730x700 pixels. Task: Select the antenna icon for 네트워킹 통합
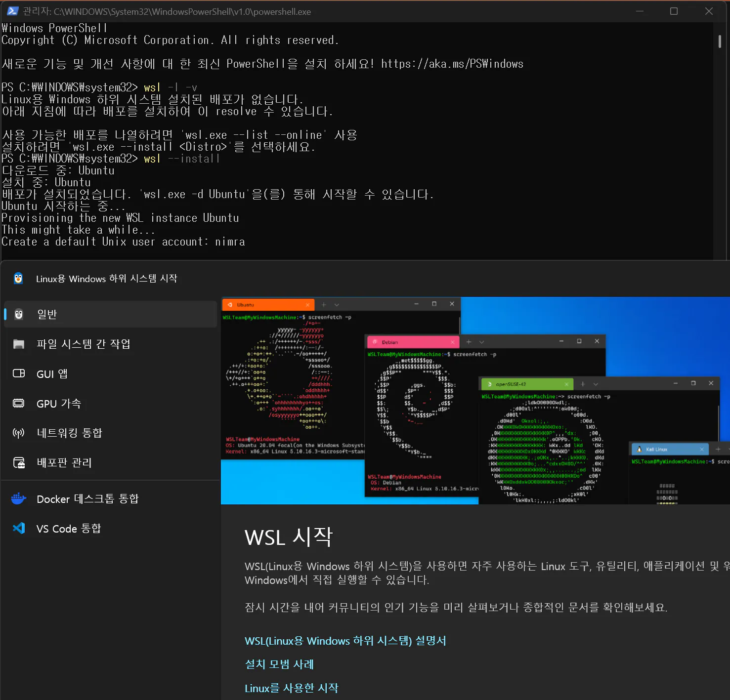point(18,433)
